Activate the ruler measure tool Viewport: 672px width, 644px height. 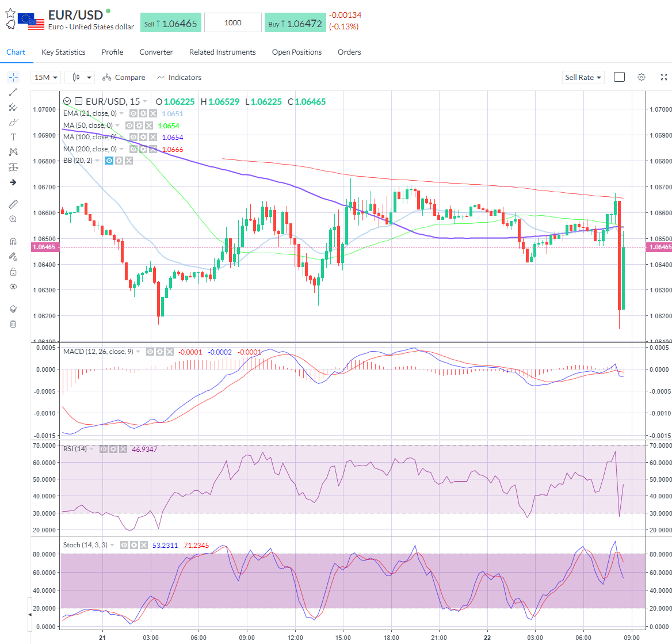[13, 204]
